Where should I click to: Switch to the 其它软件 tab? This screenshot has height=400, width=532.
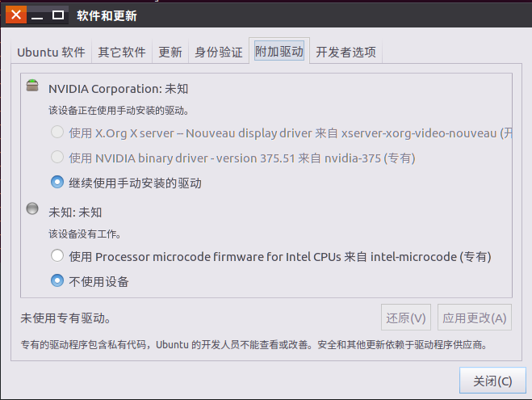click(x=122, y=52)
